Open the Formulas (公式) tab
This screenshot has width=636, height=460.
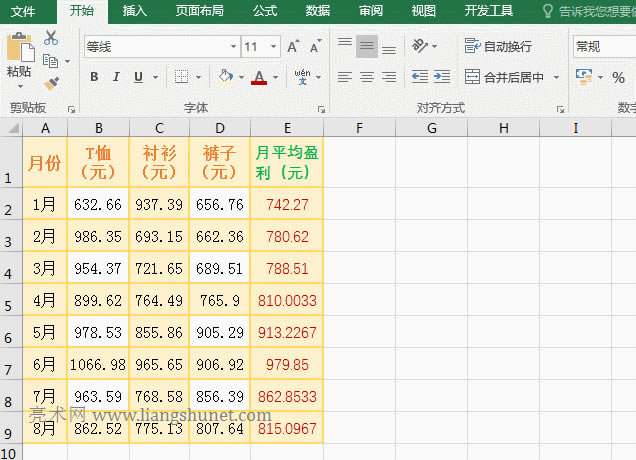click(265, 11)
